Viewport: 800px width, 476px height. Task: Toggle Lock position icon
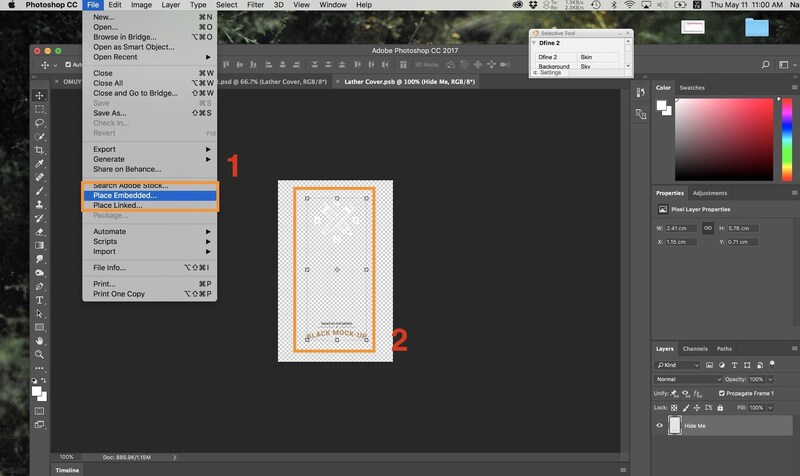697,408
